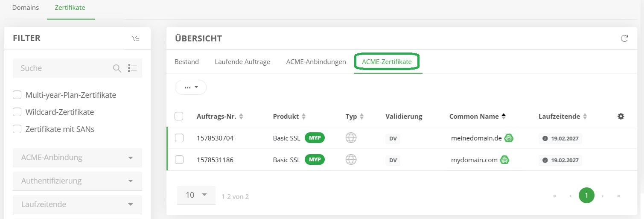Click page 1 pagination button

[586, 196]
